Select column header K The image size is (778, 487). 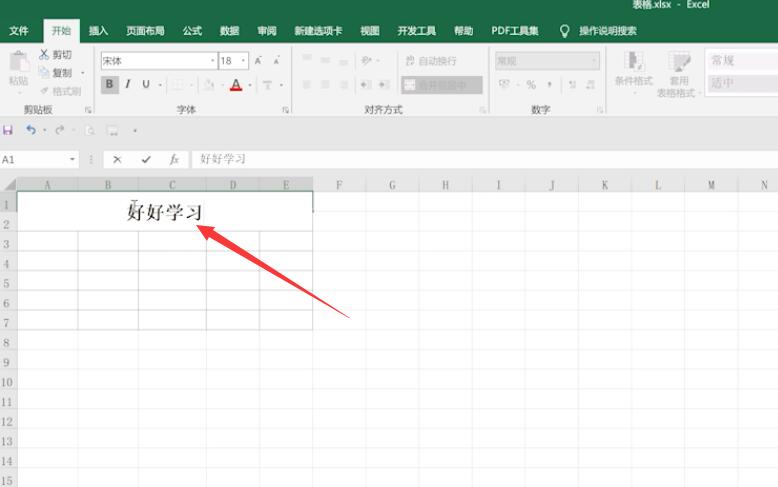[605, 185]
